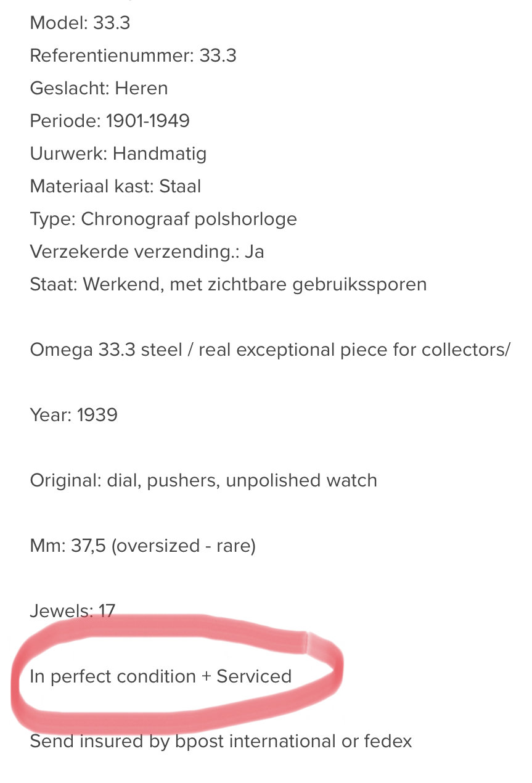This screenshot has width=532, height=783.
Task: Select the "Uurwerk: Handmatig" line
Action: tap(118, 154)
